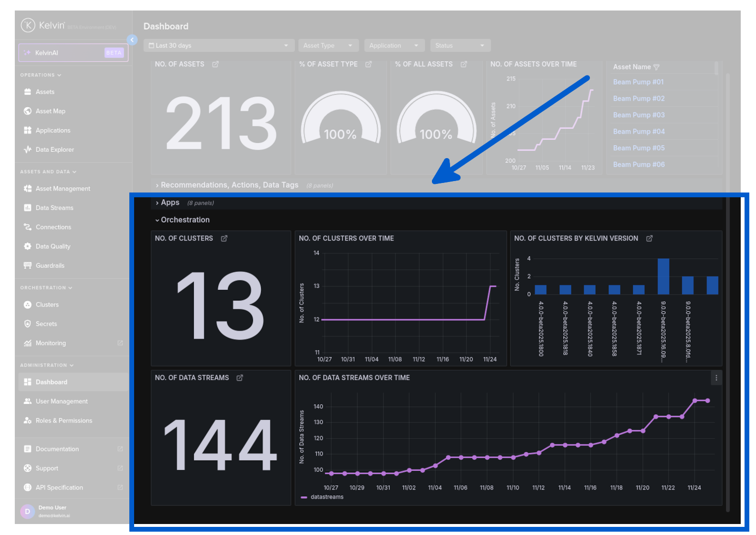Click the dashboard vertical scrollbar
This screenshot has height=535, width=756.
pyautogui.click(x=727, y=287)
